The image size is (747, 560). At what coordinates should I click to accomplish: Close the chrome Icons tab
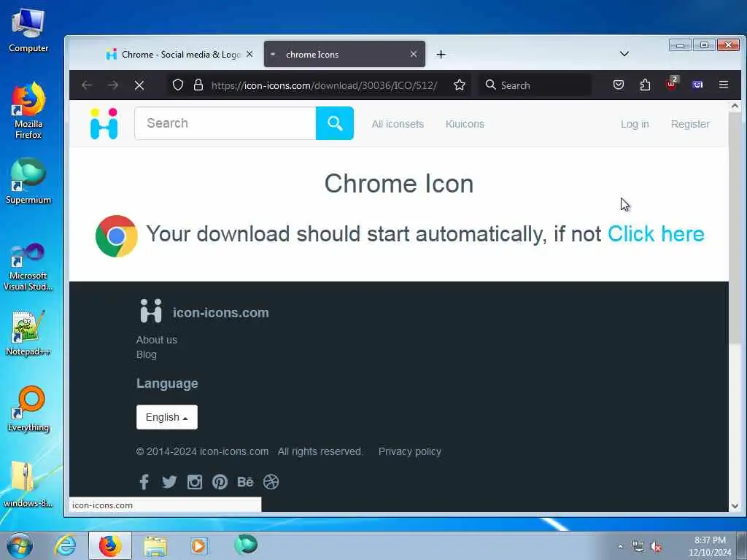click(414, 54)
